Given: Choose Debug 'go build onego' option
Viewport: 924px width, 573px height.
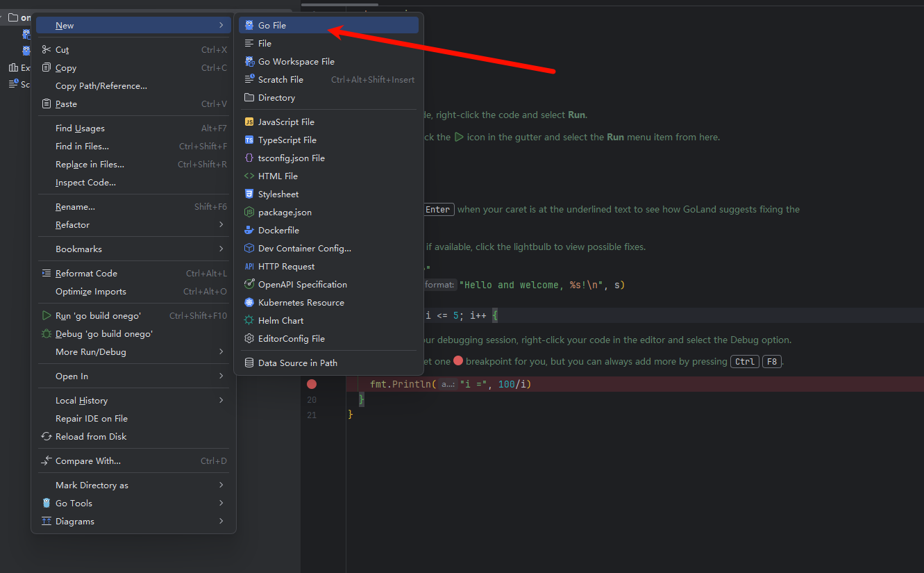Looking at the screenshot, I should pyautogui.click(x=104, y=333).
